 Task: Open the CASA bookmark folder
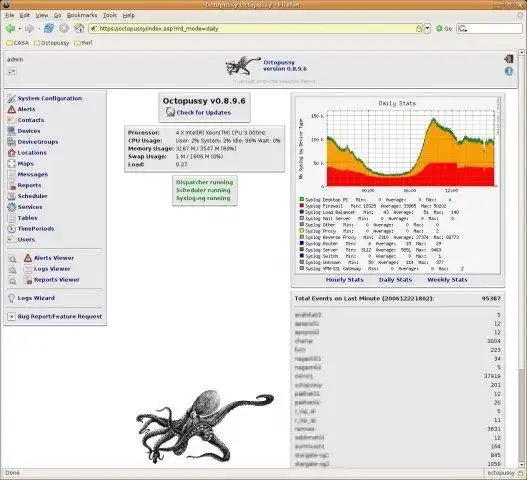(18, 43)
